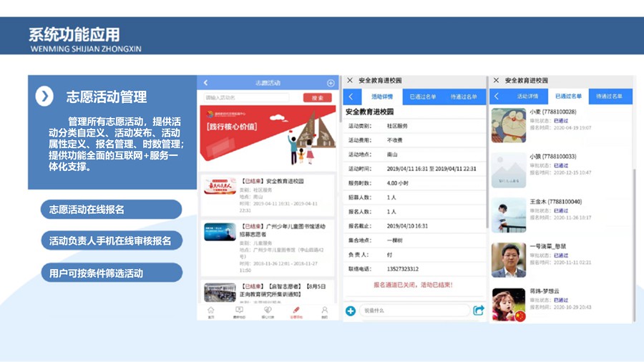Tap the blue plus icon beside comment box
Screen dimensions: 644x362
351,310
